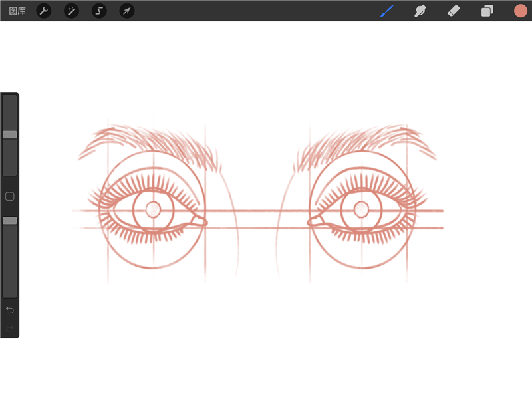Tap the square modify button on sidebar

coord(10,196)
